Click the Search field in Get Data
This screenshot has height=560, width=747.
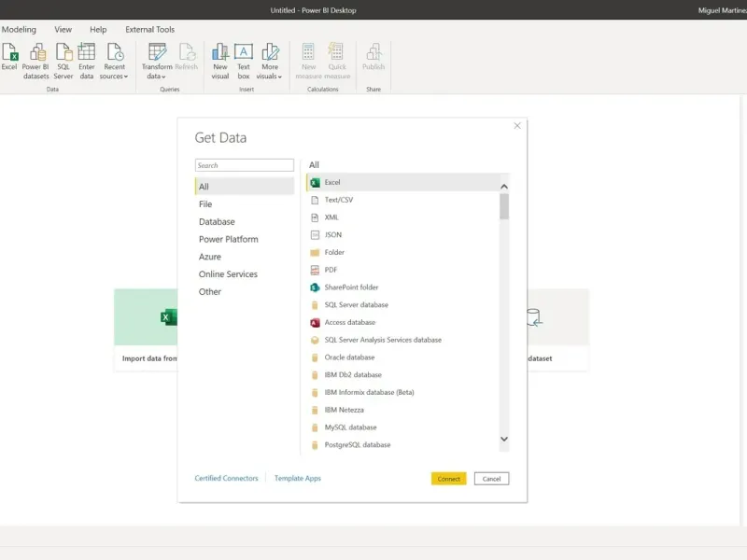[245, 165]
